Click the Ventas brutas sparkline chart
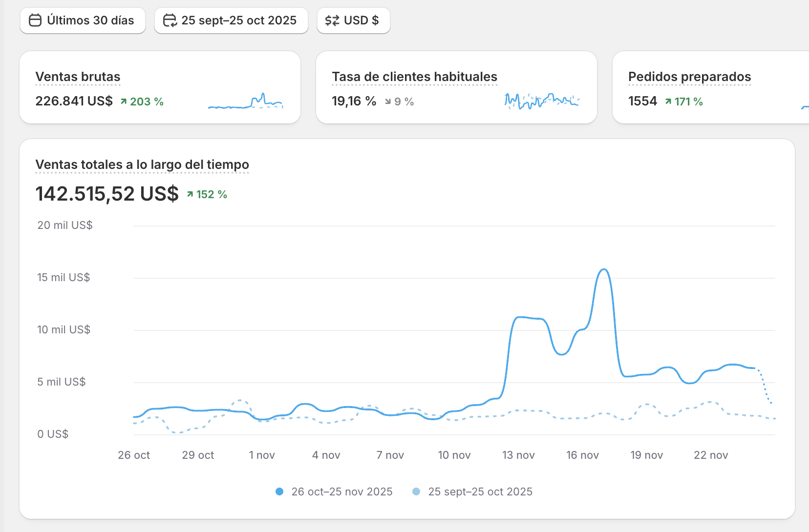 click(x=246, y=101)
